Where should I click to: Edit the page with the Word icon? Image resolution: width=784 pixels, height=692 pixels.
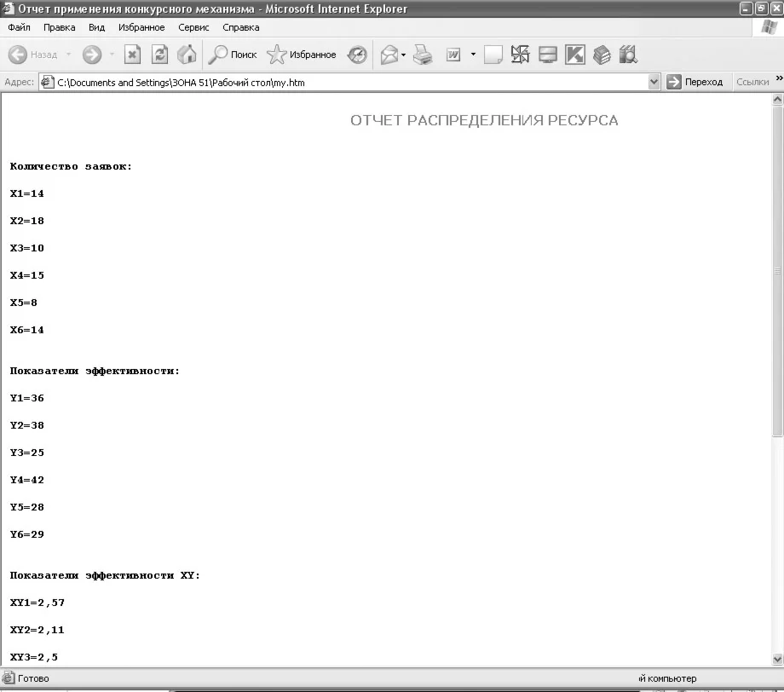(453, 55)
